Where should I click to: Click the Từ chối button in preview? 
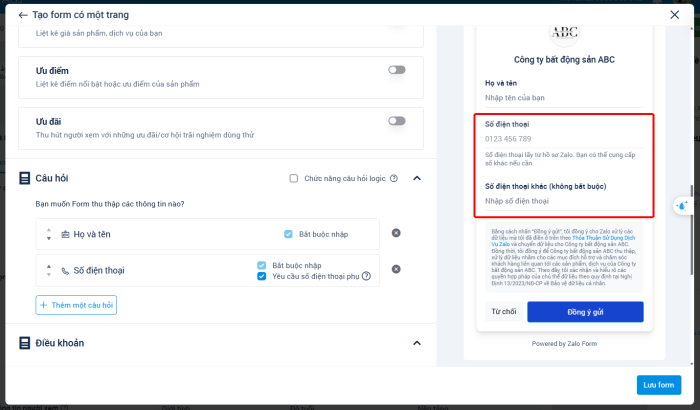503,312
